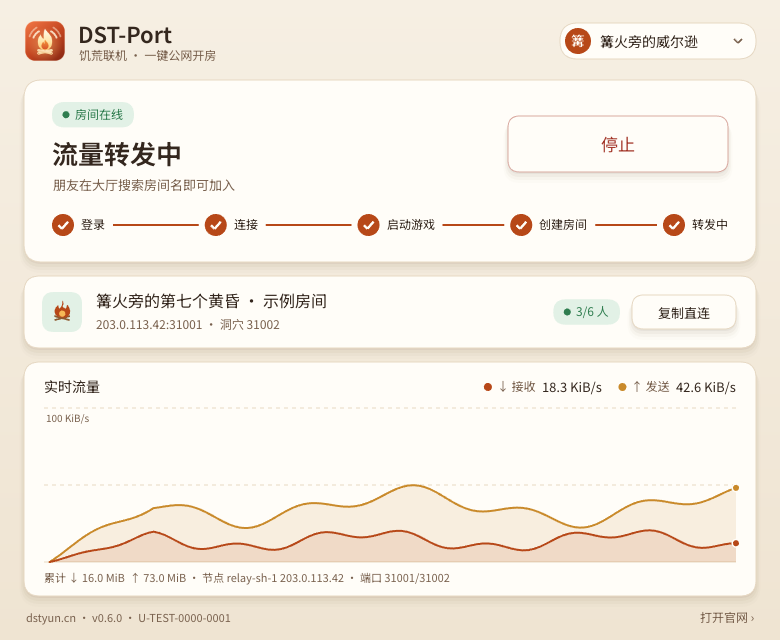Click the 复制直连 button
This screenshot has width=780, height=640.
click(683, 312)
